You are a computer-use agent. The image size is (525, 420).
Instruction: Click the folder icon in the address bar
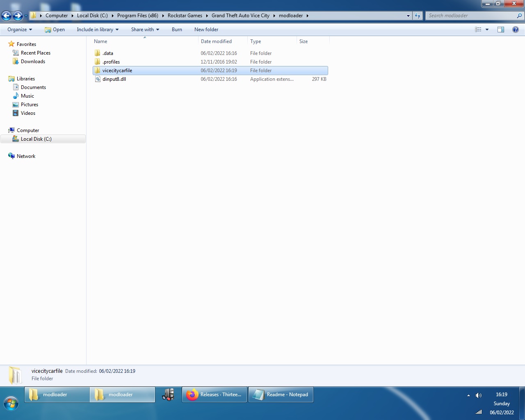click(x=34, y=16)
